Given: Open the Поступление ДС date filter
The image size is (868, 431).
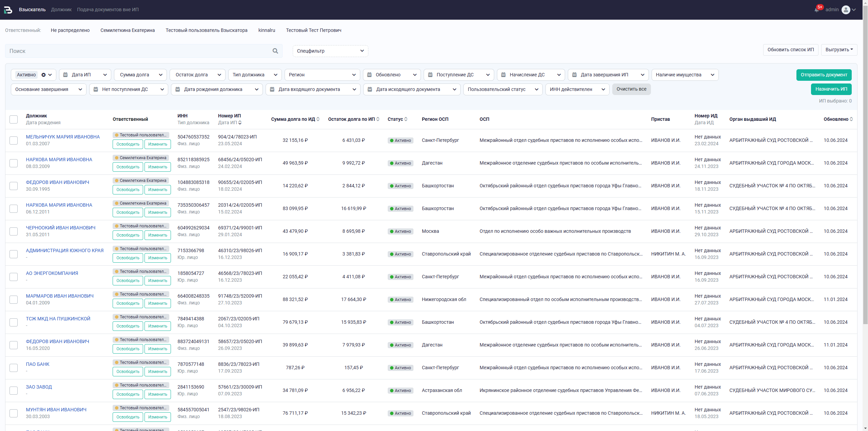Looking at the screenshot, I should click(x=459, y=75).
